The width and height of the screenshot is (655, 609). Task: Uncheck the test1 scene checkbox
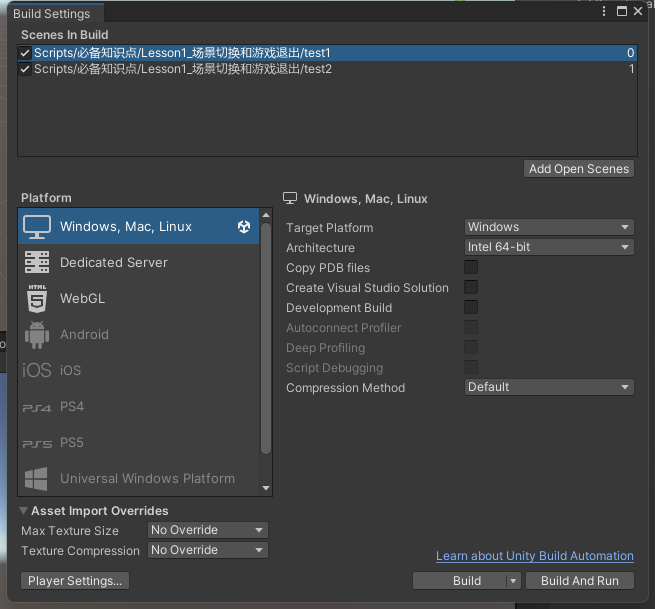(x=25, y=53)
